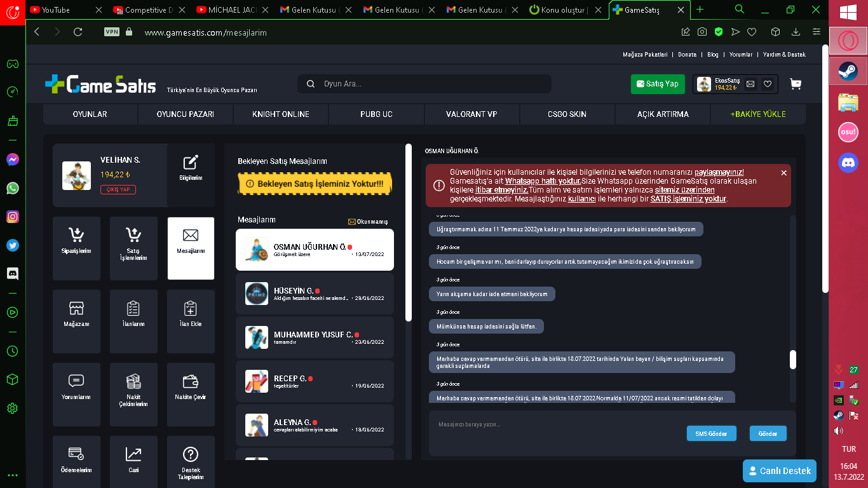Open Discord in the Opera sidebar

(x=12, y=274)
